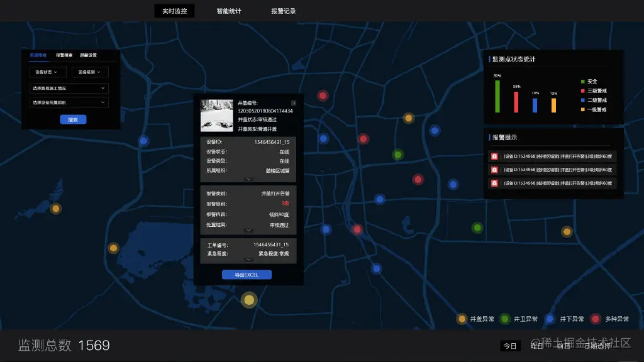
Task: Click the 紧急程度:常规 value
Action: (x=274, y=254)
